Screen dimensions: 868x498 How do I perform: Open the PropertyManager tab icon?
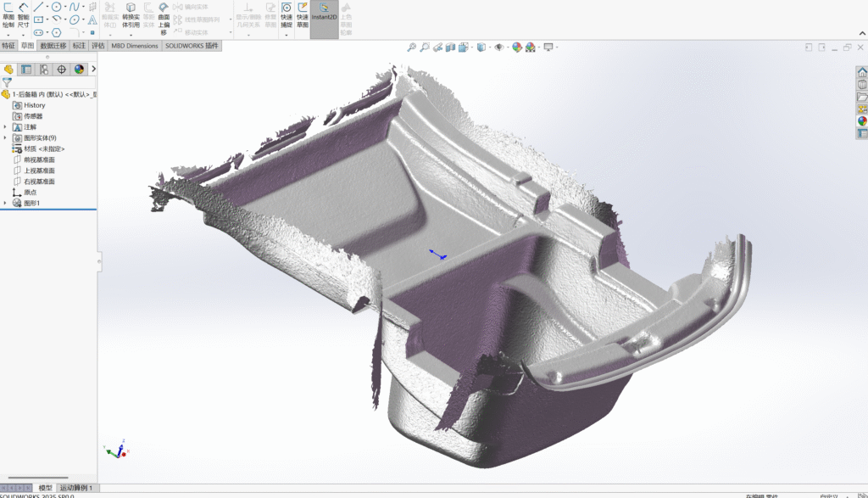click(x=26, y=70)
